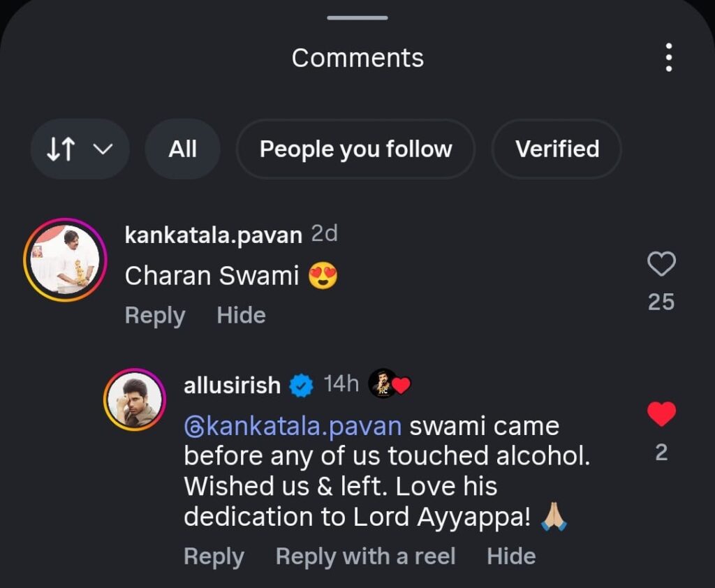
Task: Reply to kankatala.pavan's comment
Action: tap(154, 316)
